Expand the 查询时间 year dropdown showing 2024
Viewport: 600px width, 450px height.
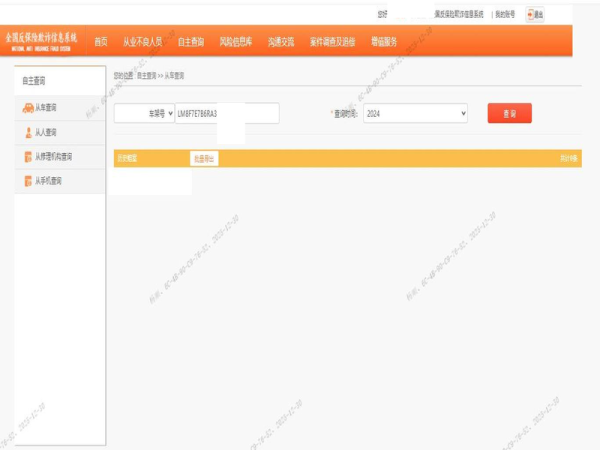coord(415,114)
